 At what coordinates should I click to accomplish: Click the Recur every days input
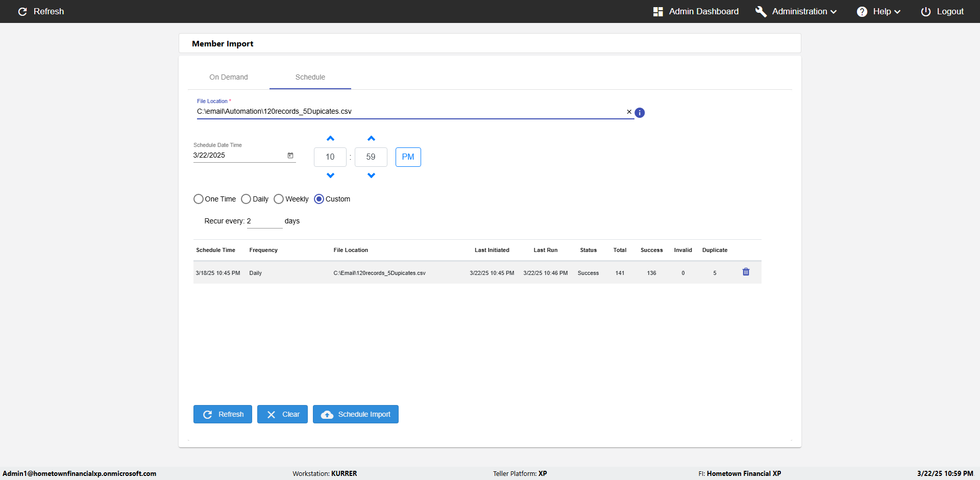coord(264,221)
